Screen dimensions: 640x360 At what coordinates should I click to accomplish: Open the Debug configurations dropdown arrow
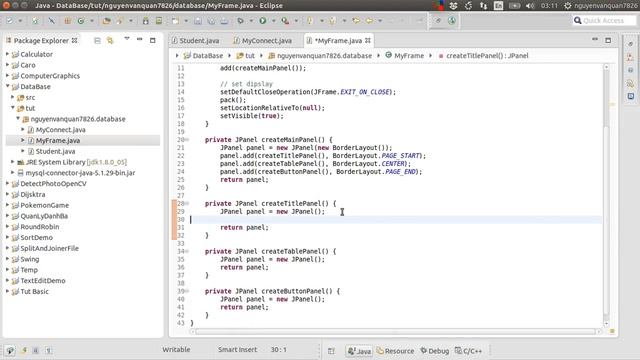(251, 20)
